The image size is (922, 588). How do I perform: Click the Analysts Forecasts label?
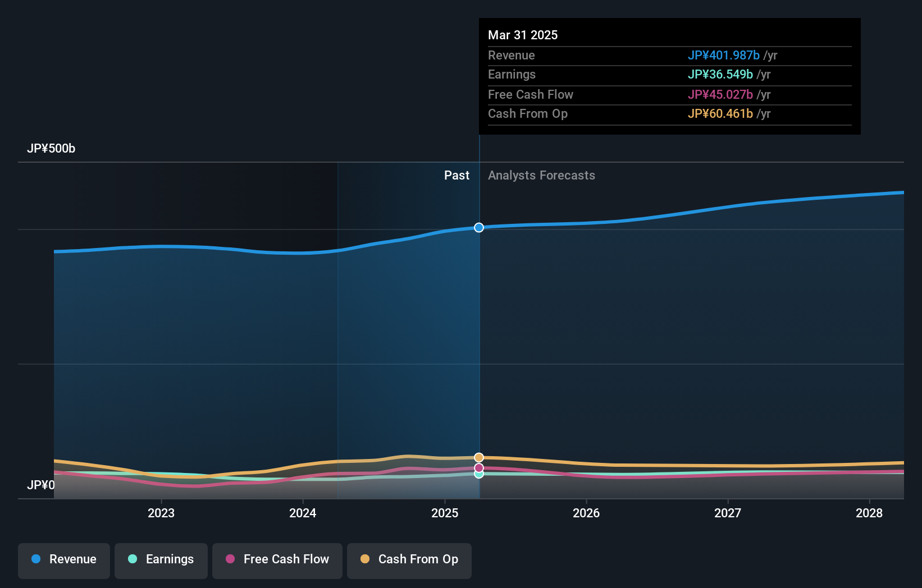pyautogui.click(x=541, y=176)
